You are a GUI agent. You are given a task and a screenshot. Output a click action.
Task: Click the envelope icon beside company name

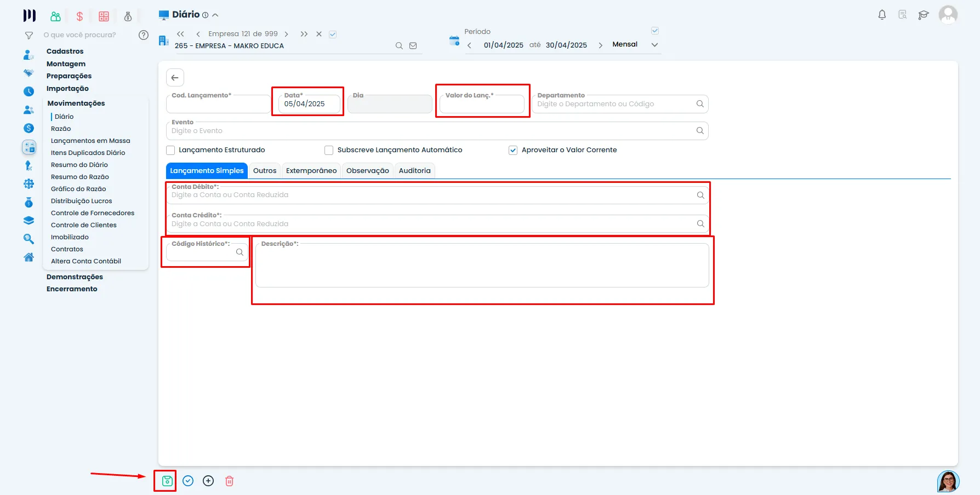click(x=413, y=46)
